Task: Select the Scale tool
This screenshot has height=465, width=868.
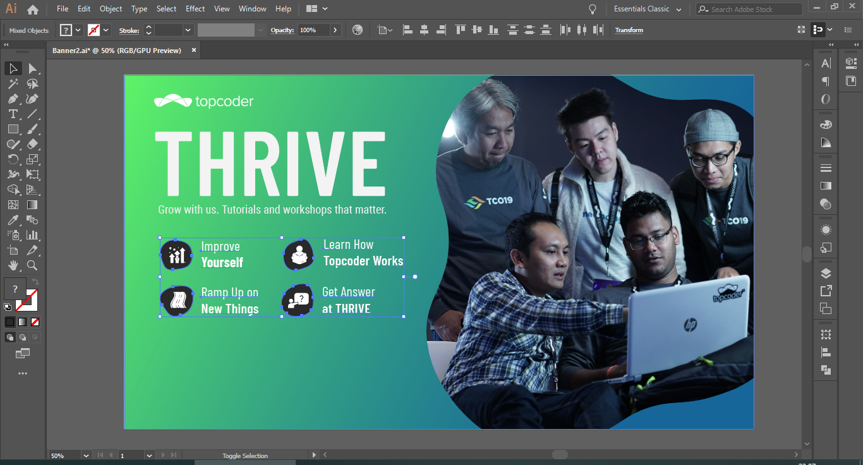Action: click(x=33, y=159)
